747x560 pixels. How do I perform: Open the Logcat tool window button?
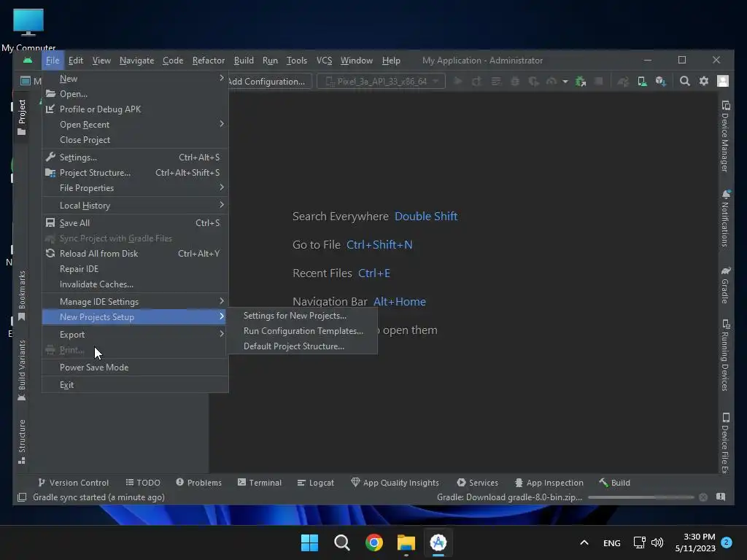315,483
